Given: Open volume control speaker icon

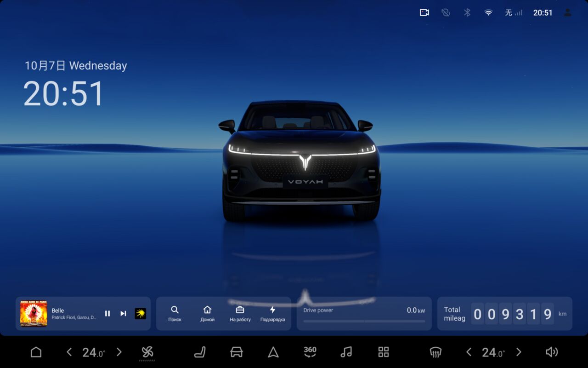Looking at the screenshot, I should click(551, 352).
